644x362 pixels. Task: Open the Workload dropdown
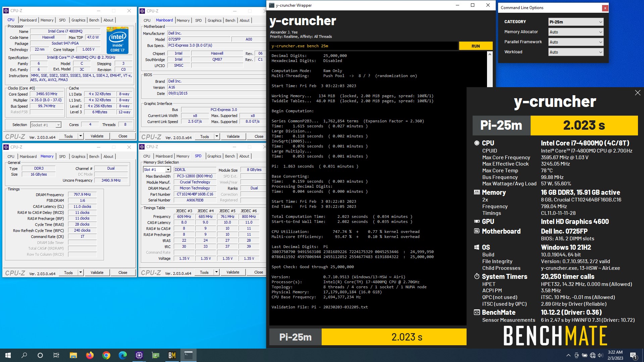point(576,52)
